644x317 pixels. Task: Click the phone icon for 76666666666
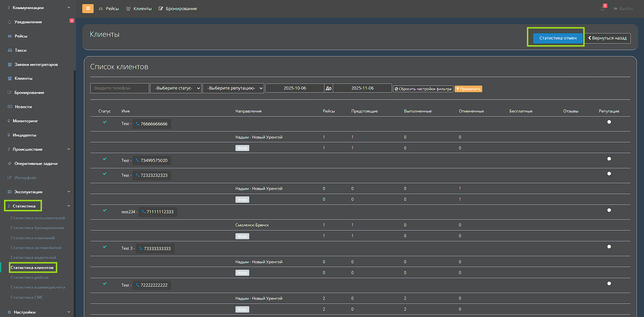tap(138, 124)
